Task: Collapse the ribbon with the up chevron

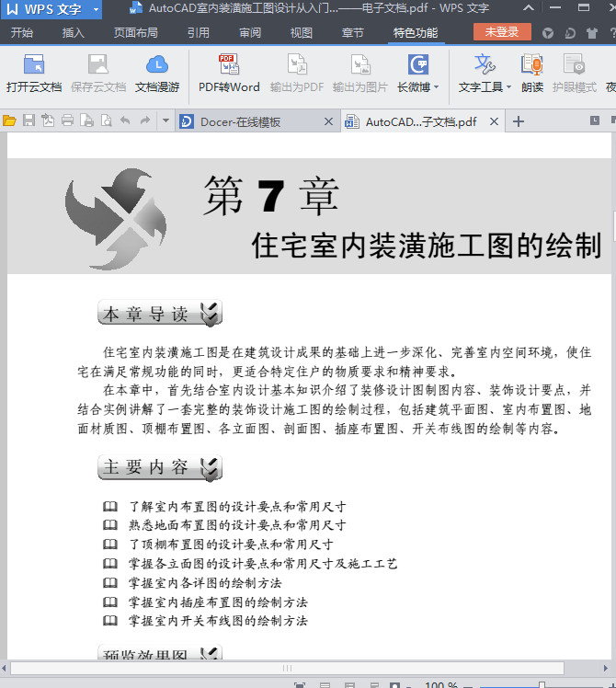Action: (529, 8)
